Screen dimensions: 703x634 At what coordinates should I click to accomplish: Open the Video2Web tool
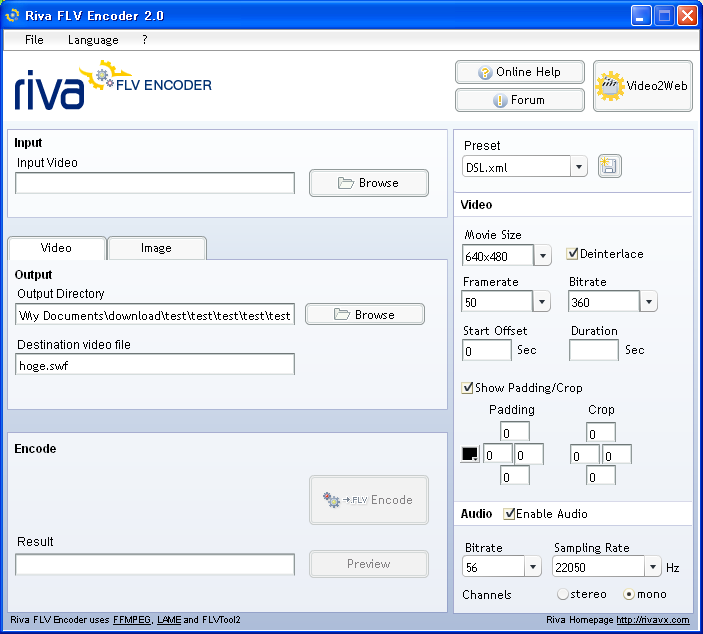point(642,86)
